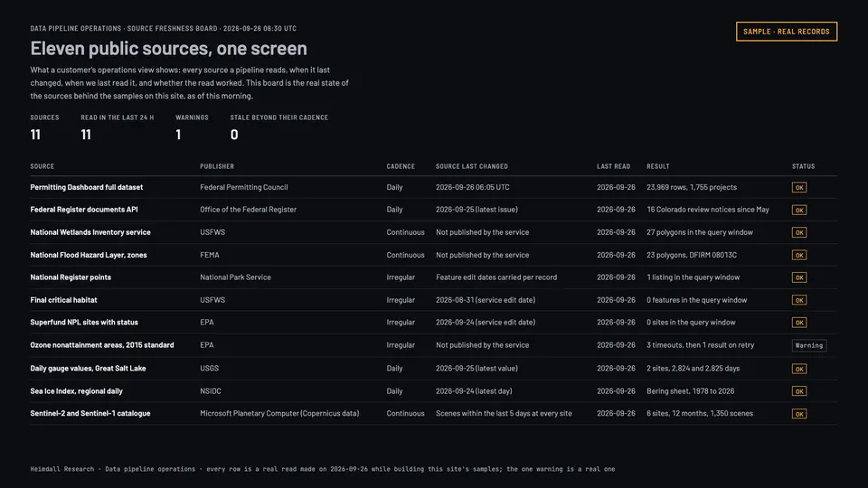
Task: Click the Warning status badge for Ozone nonattainment areas
Action: pos(808,345)
